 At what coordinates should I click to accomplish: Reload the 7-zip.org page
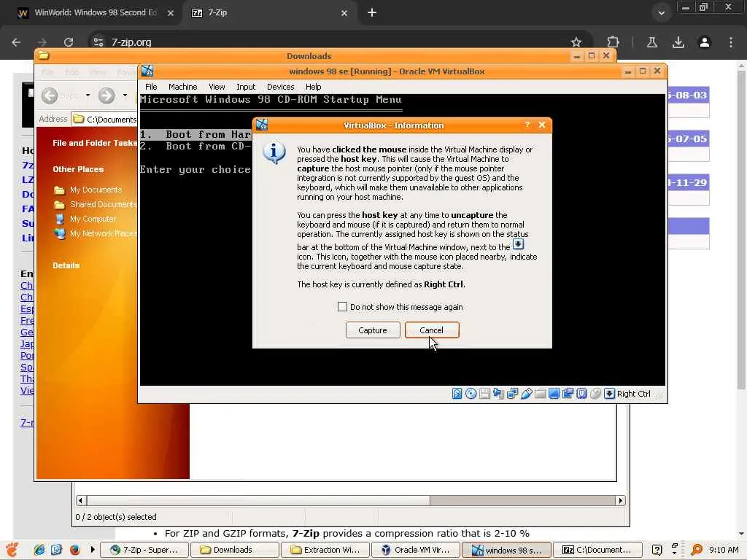(69, 42)
